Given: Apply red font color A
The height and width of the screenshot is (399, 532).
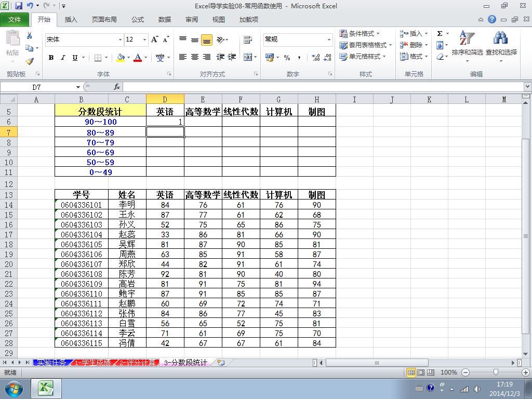Looking at the screenshot, I should [137, 58].
